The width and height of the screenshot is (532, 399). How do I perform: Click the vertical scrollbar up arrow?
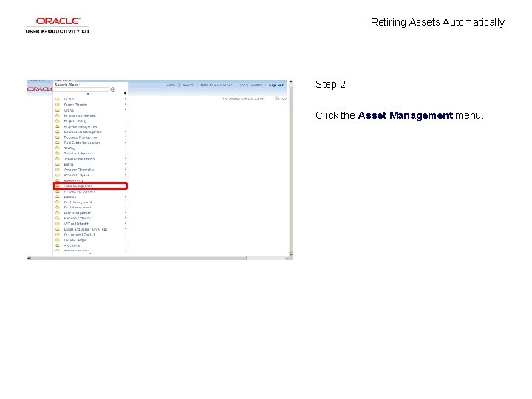[x=291, y=82]
